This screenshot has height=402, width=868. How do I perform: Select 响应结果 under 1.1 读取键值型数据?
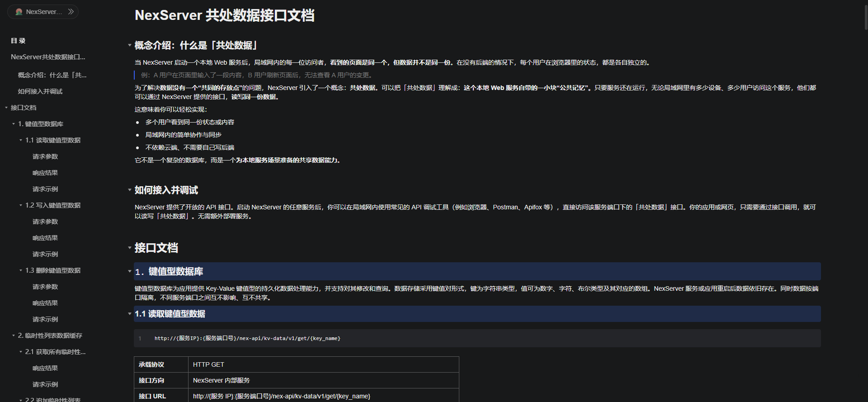click(45, 173)
